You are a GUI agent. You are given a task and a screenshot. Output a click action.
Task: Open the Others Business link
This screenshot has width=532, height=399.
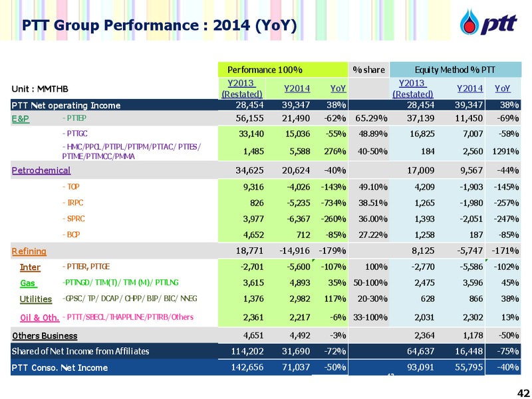tap(45, 336)
